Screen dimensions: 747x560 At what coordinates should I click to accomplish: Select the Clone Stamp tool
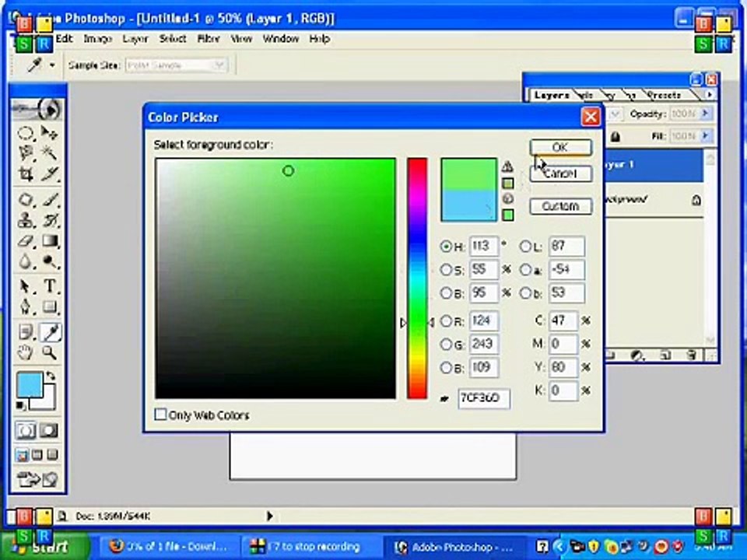pyautogui.click(x=26, y=220)
